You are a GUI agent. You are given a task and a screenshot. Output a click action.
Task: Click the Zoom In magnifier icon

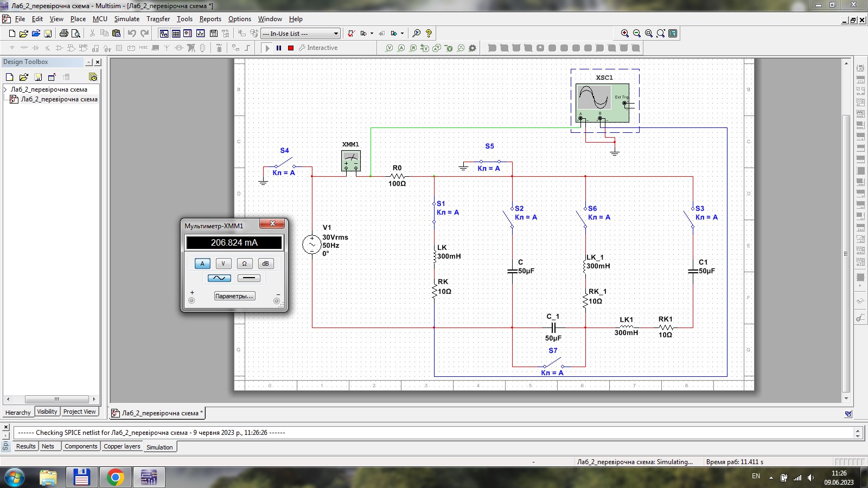(625, 34)
